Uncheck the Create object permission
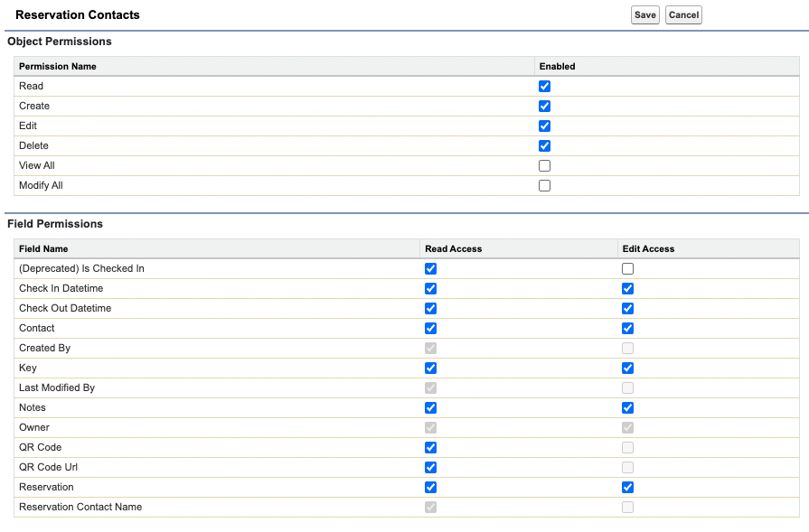This screenshot has height=532, width=809. click(x=544, y=107)
